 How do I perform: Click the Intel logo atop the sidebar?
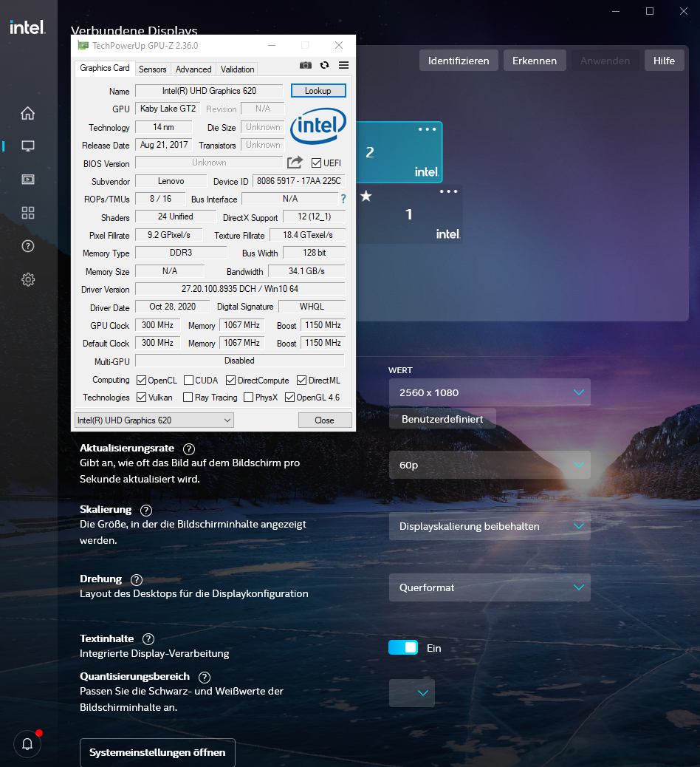pos(28,27)
